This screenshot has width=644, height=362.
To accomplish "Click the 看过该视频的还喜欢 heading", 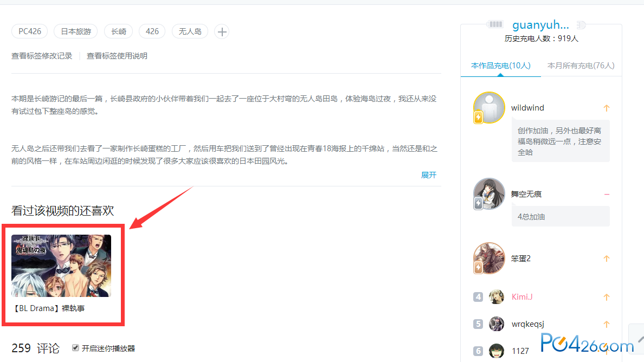I will (62, 211).
